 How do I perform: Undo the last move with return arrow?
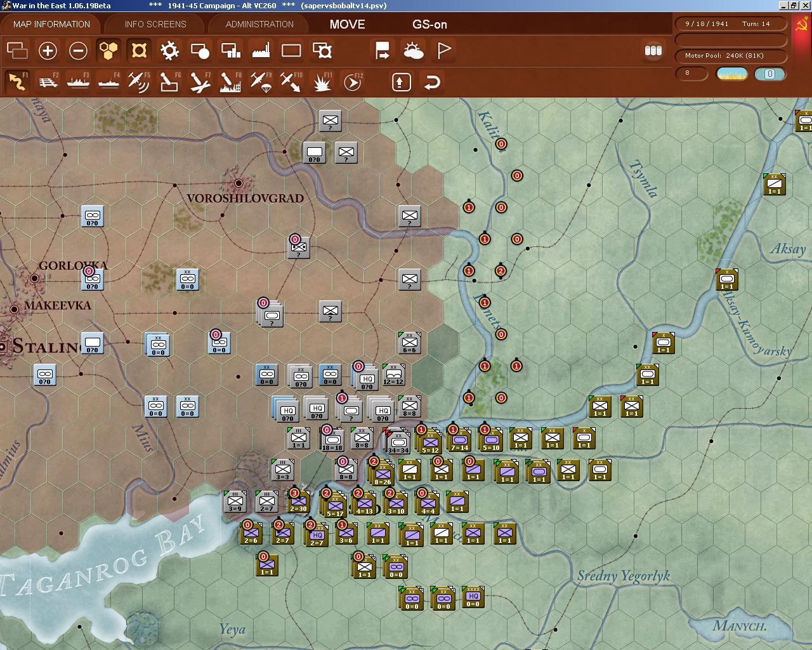click(x=432, y=82)
